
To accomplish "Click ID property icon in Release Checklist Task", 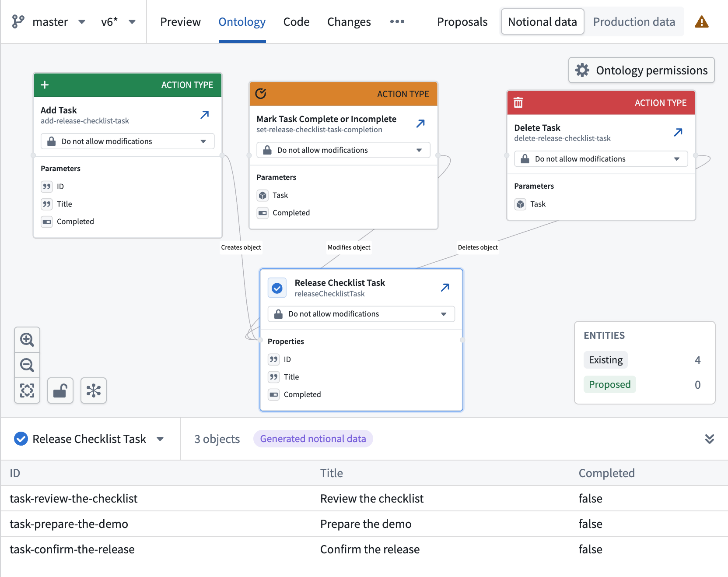I will coord(274,359).
